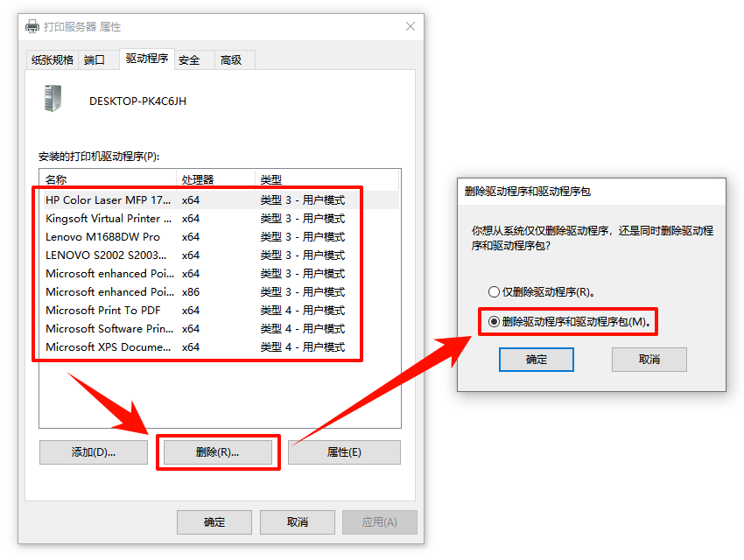This screenshot has height=560, width=744.
Task: Click the 处理器 column header
Action: point(216,179)
